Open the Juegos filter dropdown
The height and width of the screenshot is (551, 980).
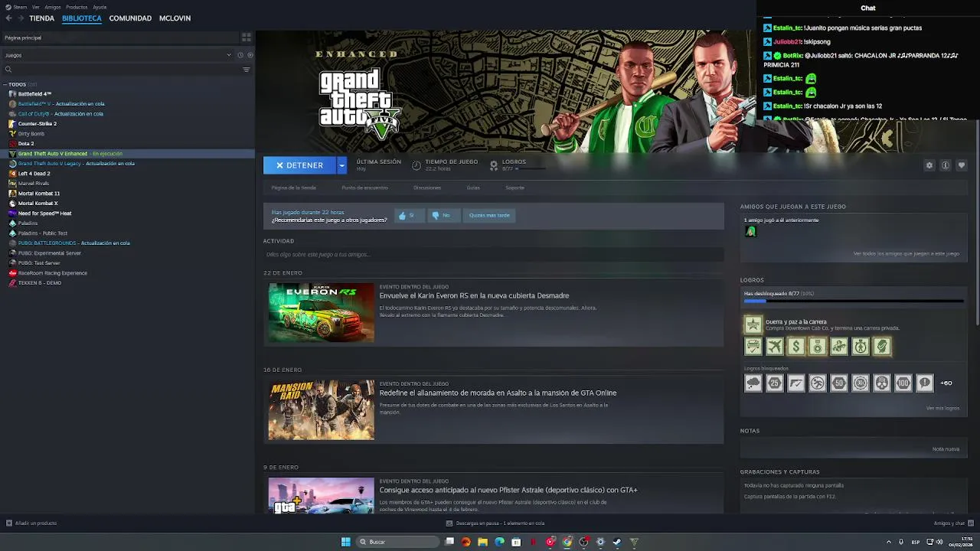[x=117, y=55]
